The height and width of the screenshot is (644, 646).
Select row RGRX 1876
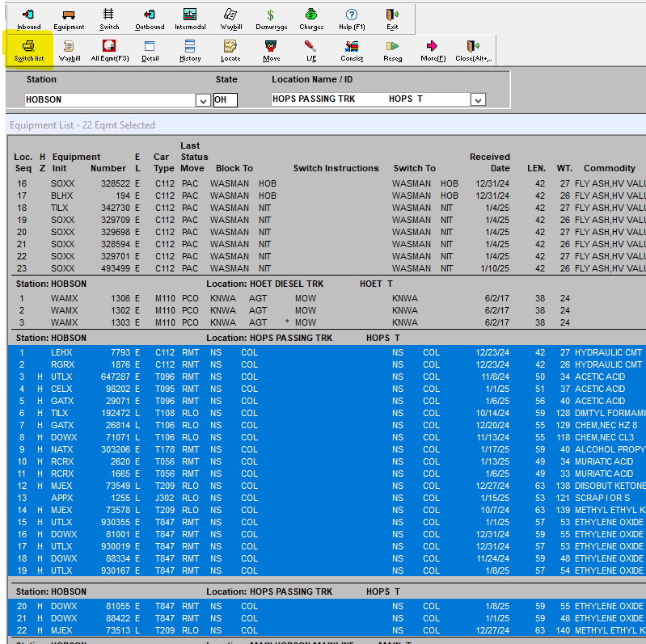[x=327, y=364]
